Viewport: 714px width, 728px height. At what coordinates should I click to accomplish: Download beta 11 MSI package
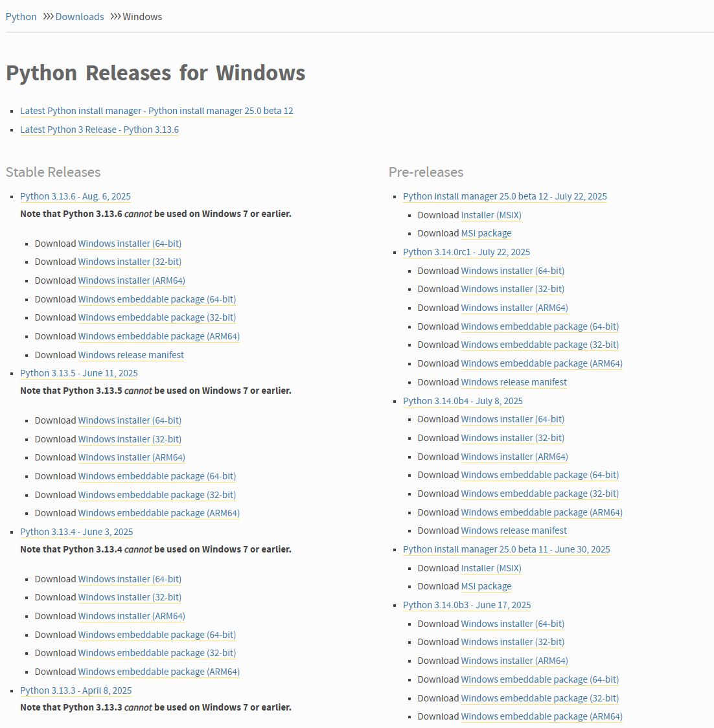[486, 586]
